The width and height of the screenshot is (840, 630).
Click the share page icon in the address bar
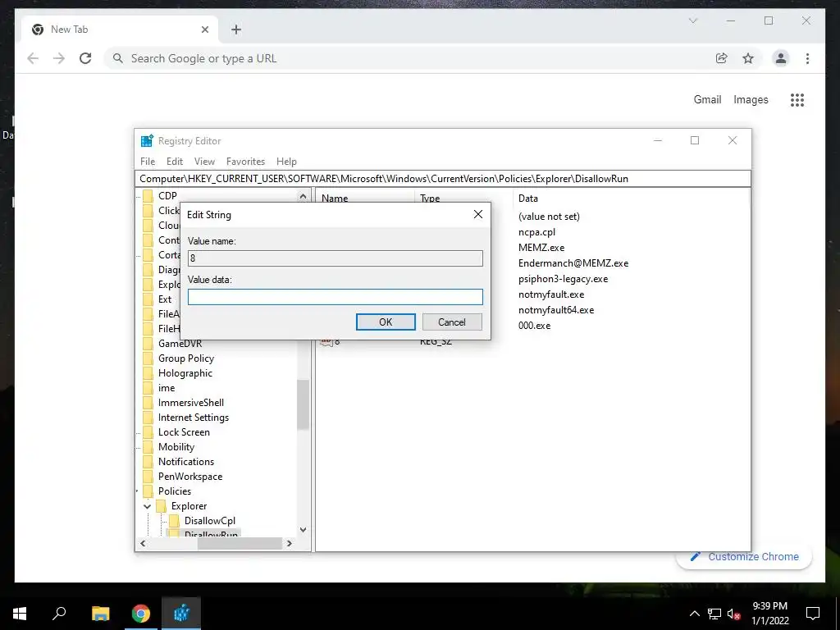722,58
